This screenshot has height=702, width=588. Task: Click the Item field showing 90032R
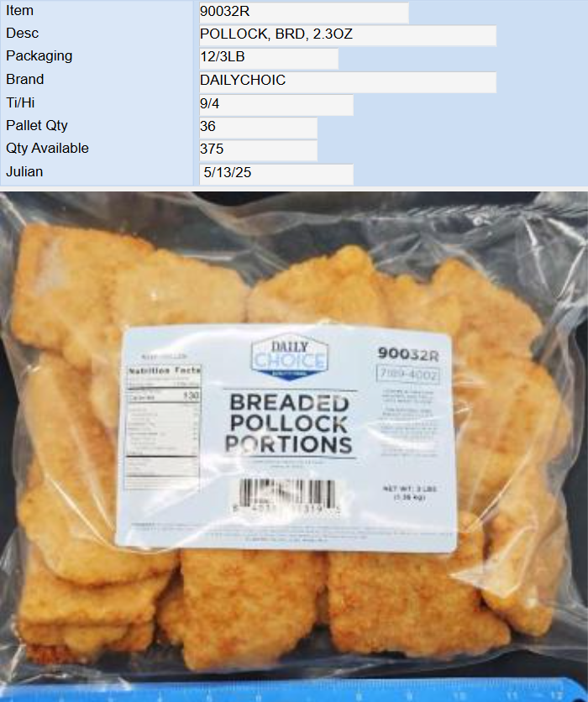[303, 12]
